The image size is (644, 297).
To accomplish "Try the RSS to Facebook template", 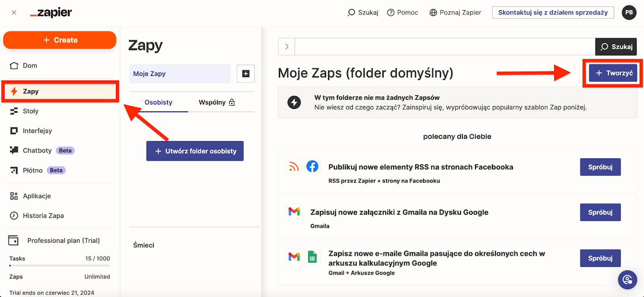I will [x=600, y=167].
